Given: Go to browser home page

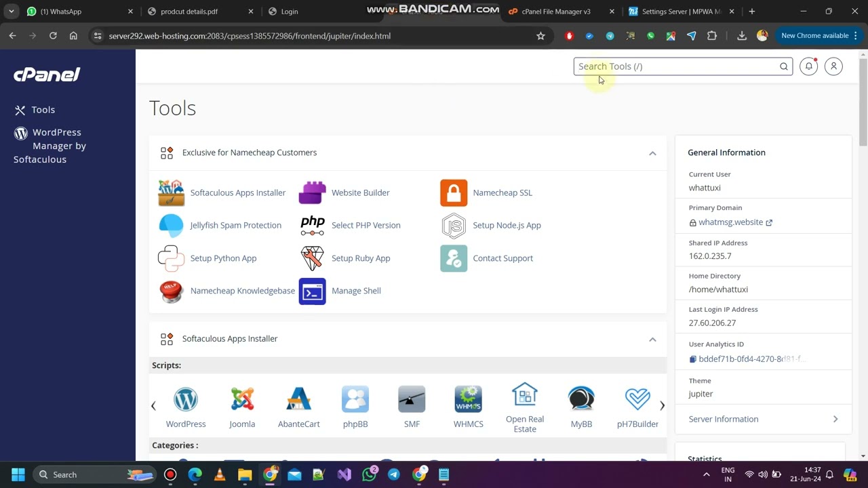Looking at the screenshot, I should [x=73, y=36].
